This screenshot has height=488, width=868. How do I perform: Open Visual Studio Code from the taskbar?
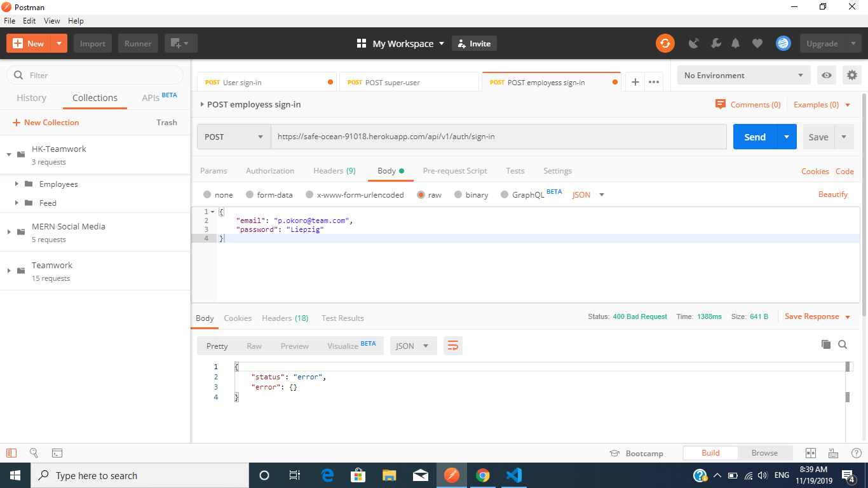[x=514, y=475]
